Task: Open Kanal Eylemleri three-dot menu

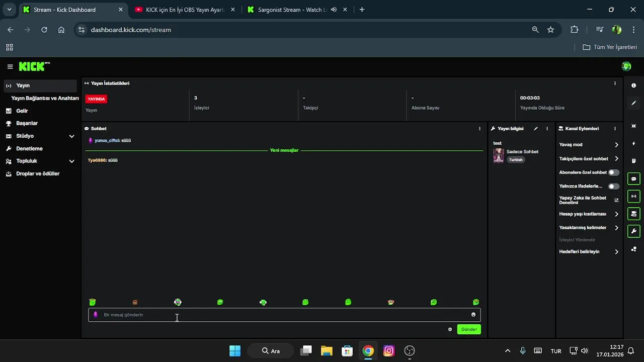Action: pos(615,129)
